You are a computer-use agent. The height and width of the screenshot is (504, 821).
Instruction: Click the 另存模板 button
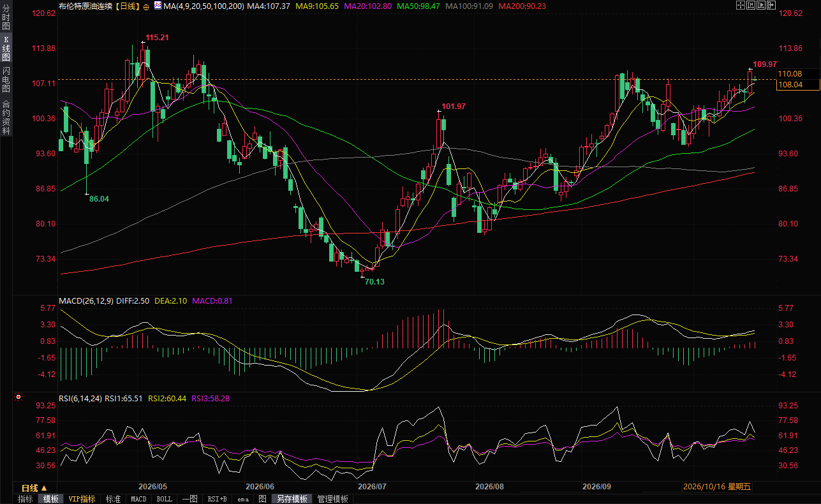pyautogui.click(x=292, y=499)
